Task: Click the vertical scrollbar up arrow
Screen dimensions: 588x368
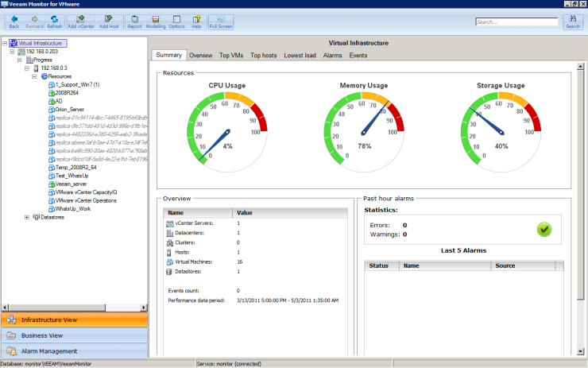Action: pyautogui.click(x=580, y=67)
